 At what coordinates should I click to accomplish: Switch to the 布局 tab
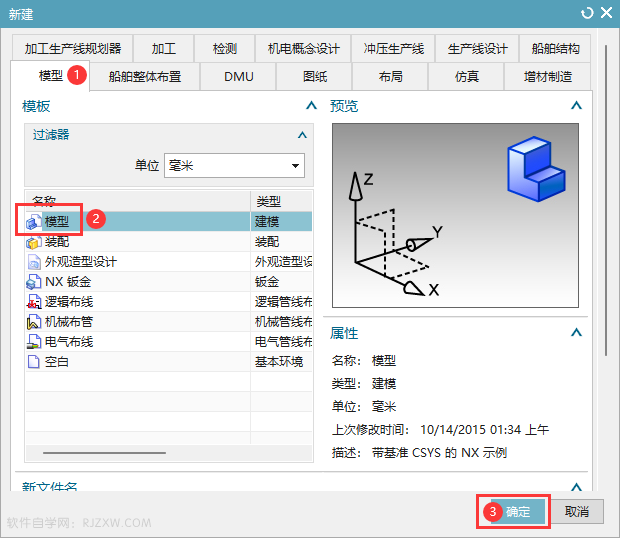(x=390, y=76)
